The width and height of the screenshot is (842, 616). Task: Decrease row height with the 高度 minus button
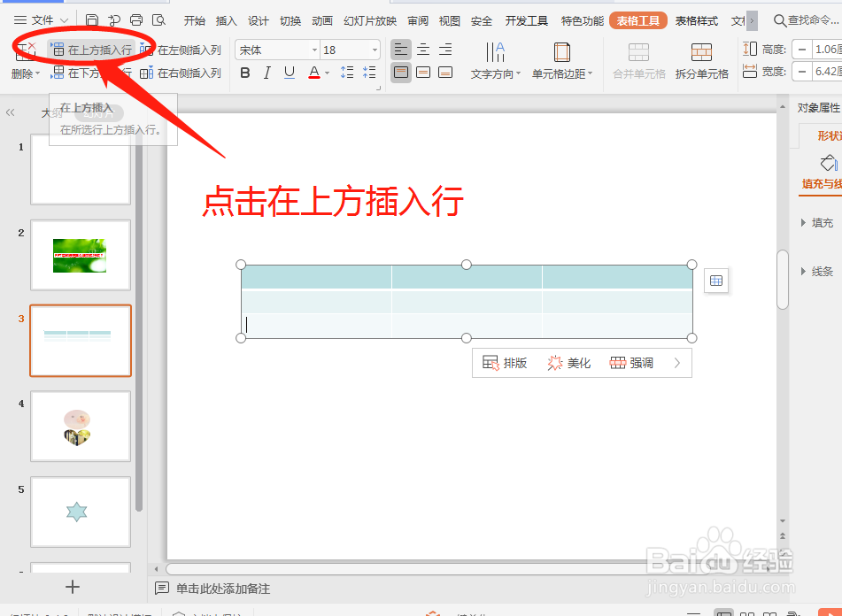point(802,50)
